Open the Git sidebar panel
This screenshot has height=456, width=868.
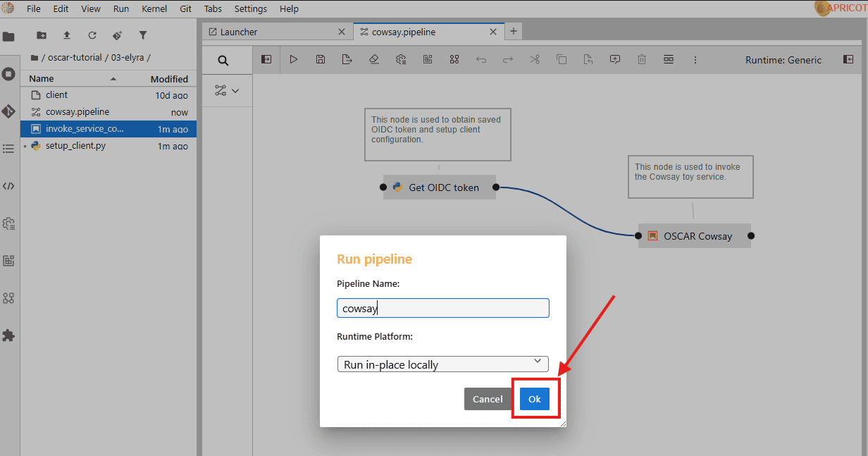pos(8,111)
